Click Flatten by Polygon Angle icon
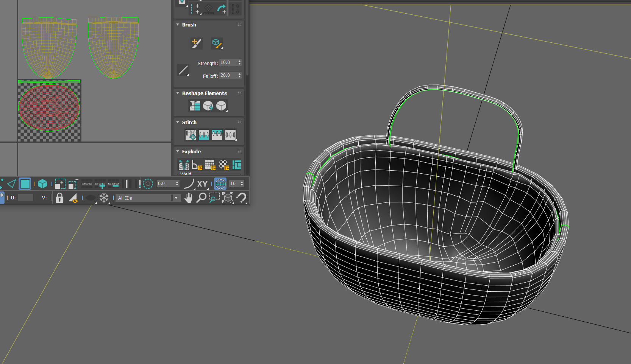Viewport: 631px width, 364px height. click(x=197, y=165)
